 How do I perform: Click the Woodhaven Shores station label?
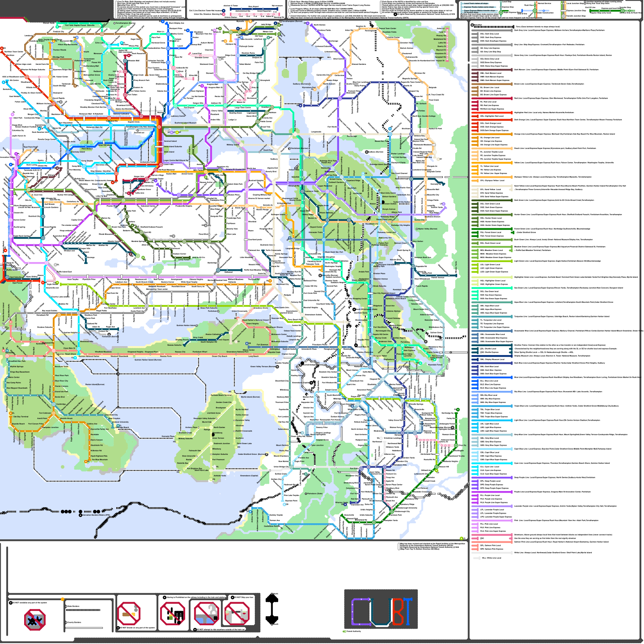click(x=274, y=327)
